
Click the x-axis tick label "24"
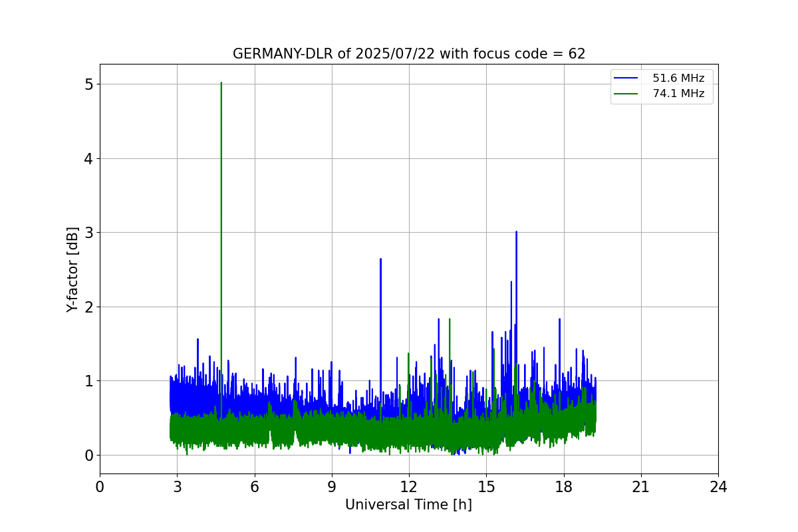coord(718,487)
